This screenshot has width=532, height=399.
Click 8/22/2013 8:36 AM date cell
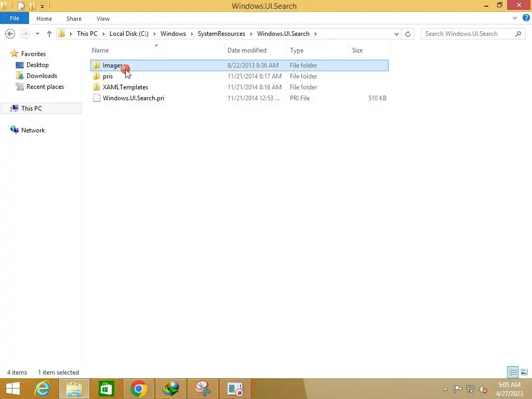[253, 65]
